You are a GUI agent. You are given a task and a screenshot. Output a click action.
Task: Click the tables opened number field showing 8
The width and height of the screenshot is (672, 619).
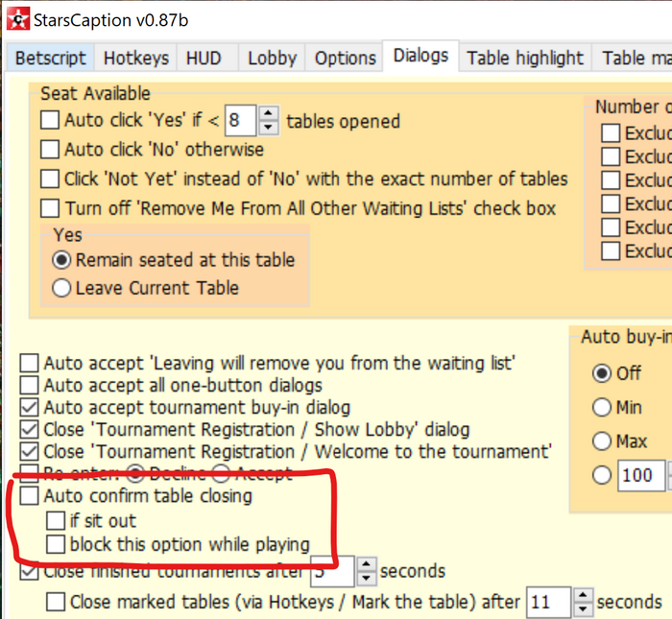coord(240,120)
